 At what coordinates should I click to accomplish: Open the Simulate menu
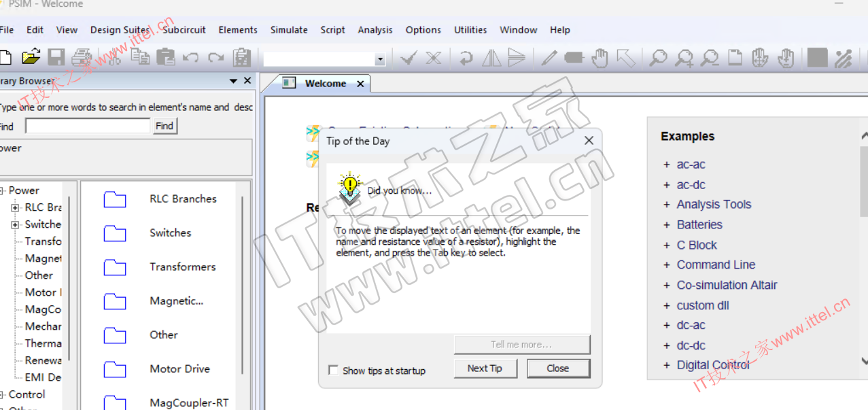(x=289, y=30)
